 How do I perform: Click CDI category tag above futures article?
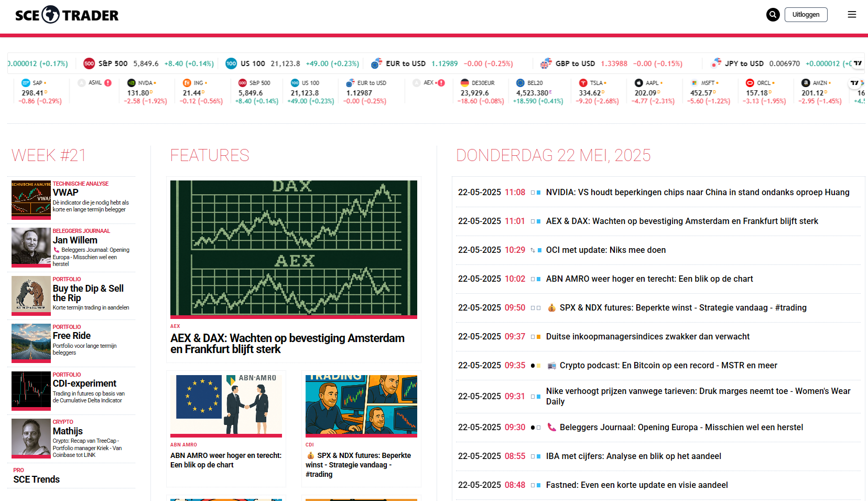tap(310, 444)
